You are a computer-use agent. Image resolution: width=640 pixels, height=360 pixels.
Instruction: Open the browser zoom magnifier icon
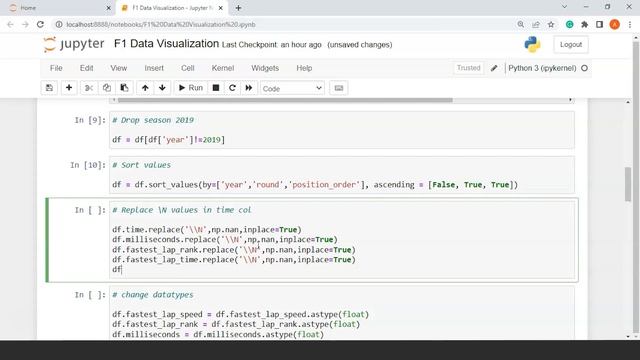pyautogui.click(x=521, y=24)
